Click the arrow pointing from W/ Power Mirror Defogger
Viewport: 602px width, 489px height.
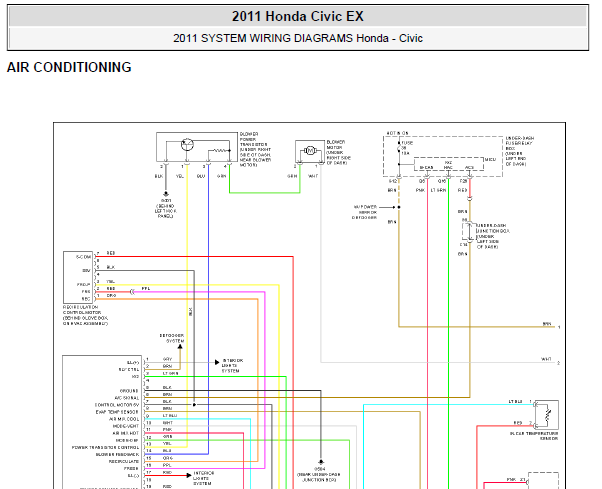[x=389, y=207]
